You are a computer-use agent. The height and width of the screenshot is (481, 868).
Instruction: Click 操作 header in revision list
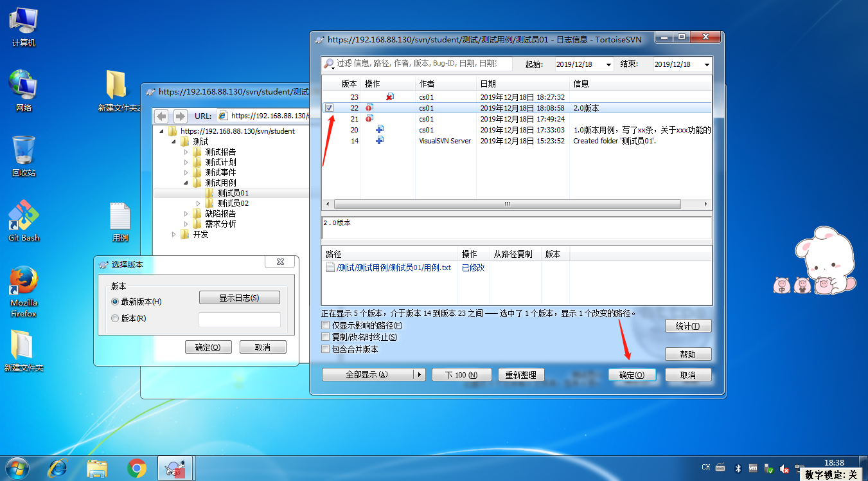(x=387, y=84)
